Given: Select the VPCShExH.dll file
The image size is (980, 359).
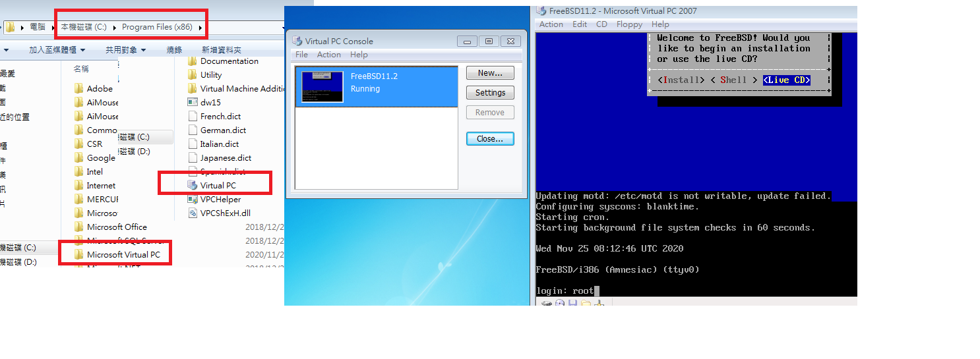Looking at the screenshot, I should tap(225, 213).
